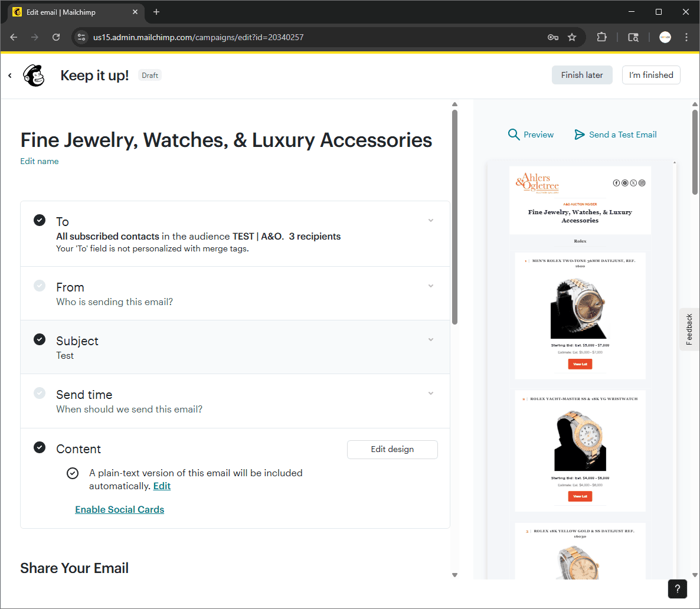Click the Send a Test Email link

pyautogui.click(x=623, y=135)
